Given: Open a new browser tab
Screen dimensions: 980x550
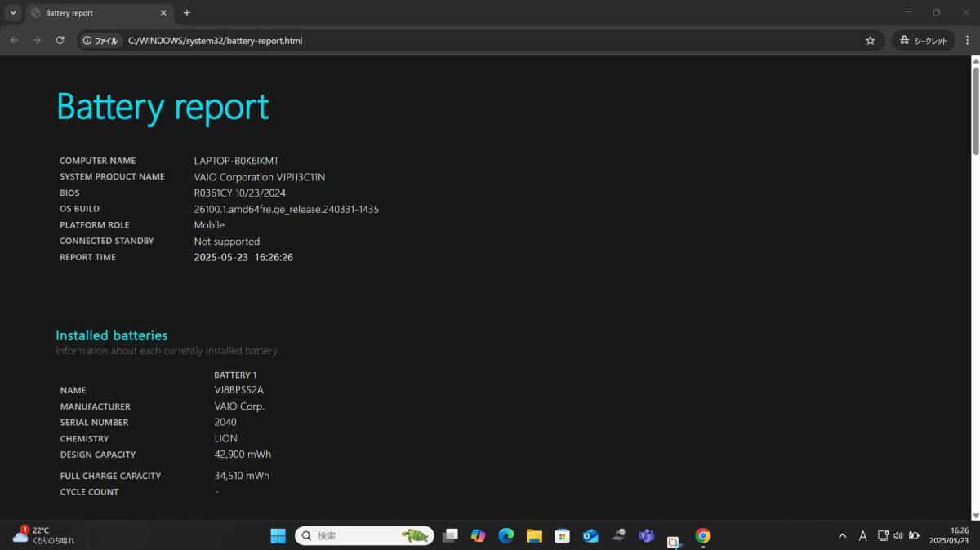Looking at the screenshot, I should pos(187,13).
